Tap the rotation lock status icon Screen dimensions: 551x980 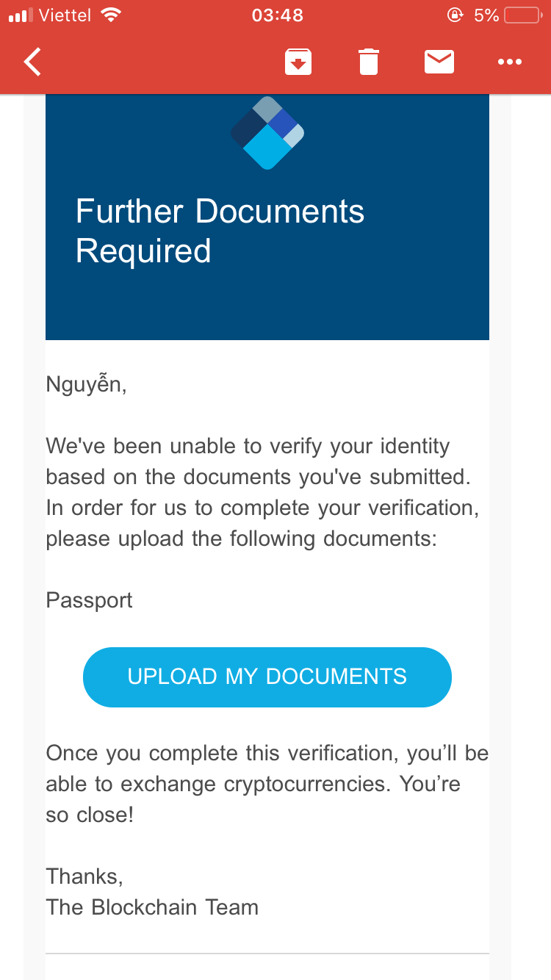(455, 15)
